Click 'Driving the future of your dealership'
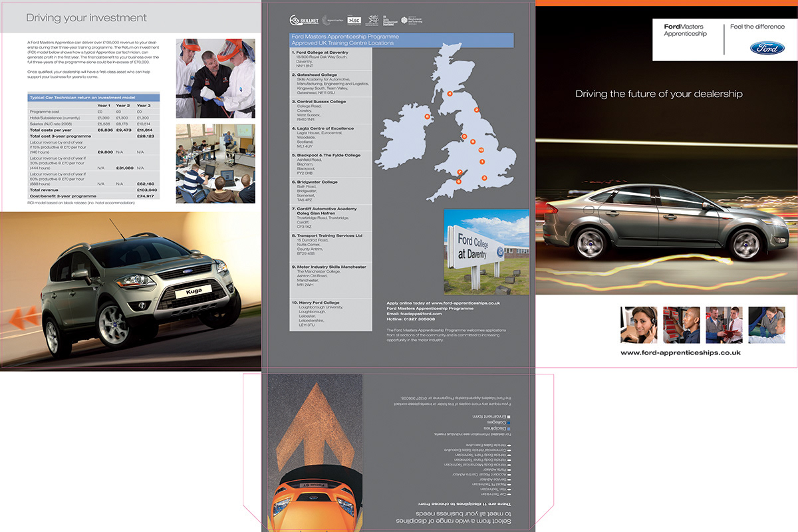 [659, 94]
